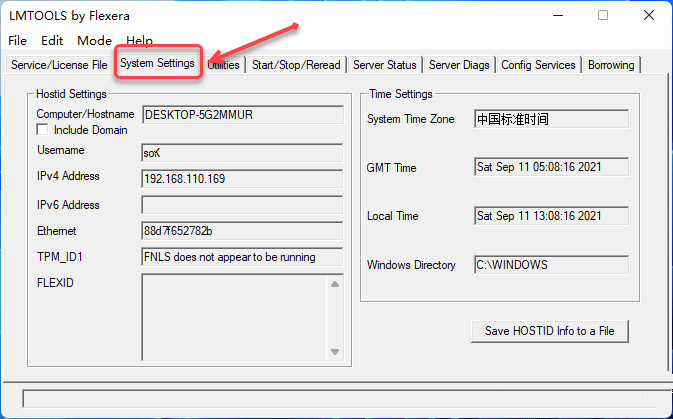Go to the Server Status tab
Screen dimensions: 673x419
(385, 65)
